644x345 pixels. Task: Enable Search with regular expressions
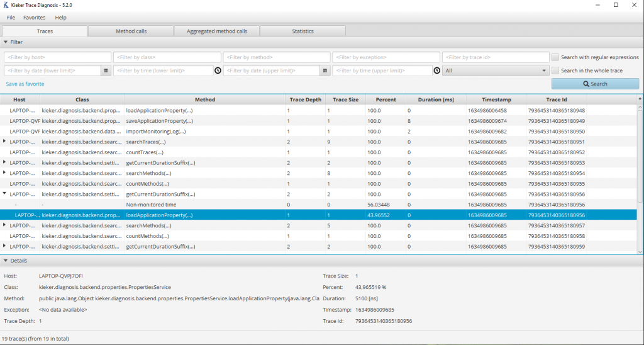coord(555,57)
